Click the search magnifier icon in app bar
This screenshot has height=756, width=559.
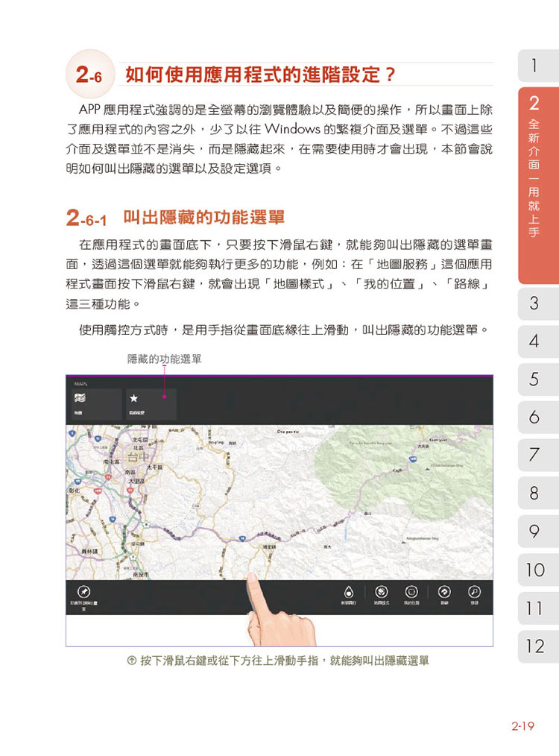tap(474, 591)
